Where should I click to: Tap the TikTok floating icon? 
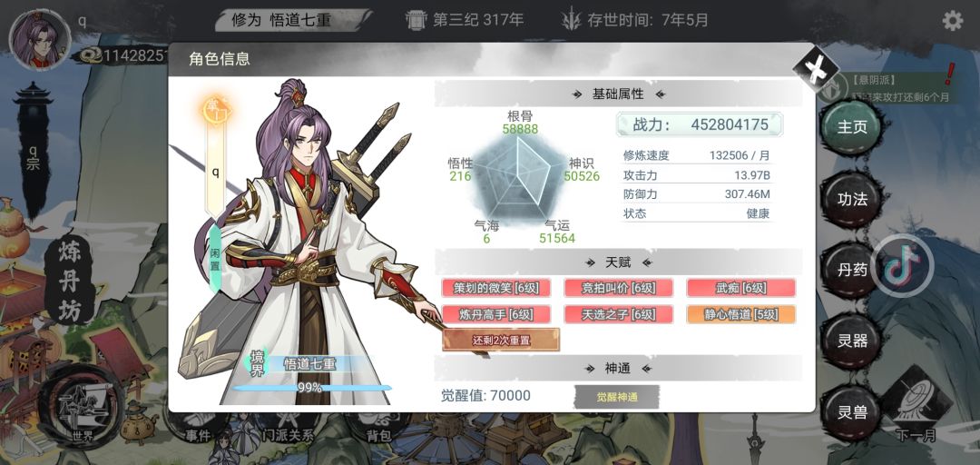click(902, 266)
